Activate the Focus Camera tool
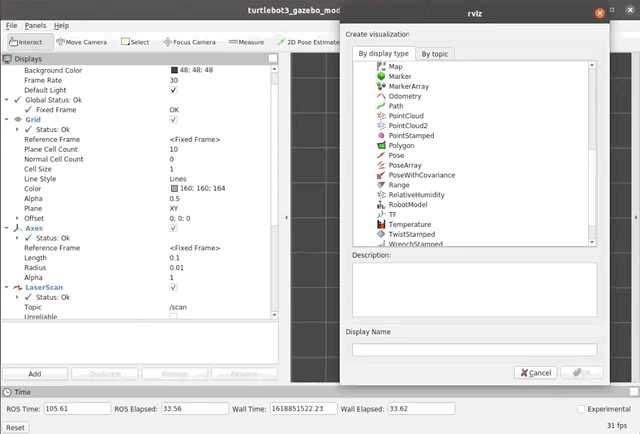 (188, 42)
